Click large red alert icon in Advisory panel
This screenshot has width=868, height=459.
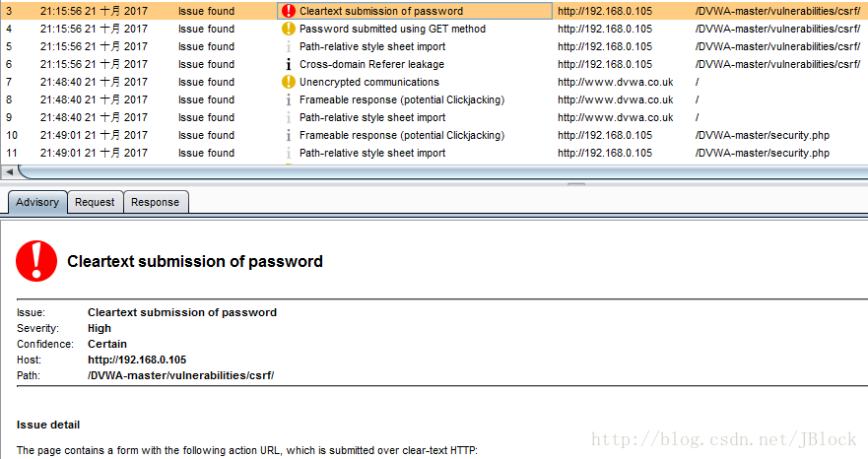[x=36, y=261]
